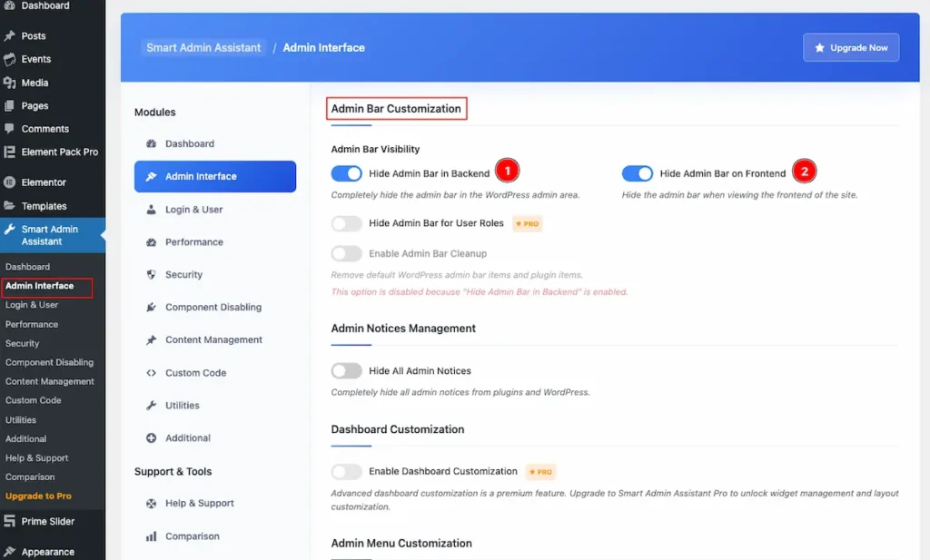Open Custom Code in WordPress submenu
Viewport: 930px width, 560px height.
pos(34,400)
